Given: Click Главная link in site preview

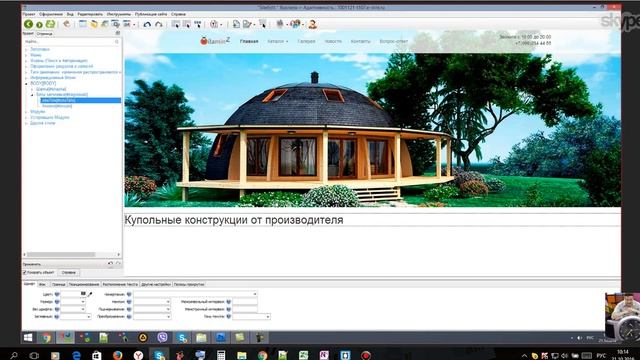Looking at the screenshot, I should click(249, 41).
